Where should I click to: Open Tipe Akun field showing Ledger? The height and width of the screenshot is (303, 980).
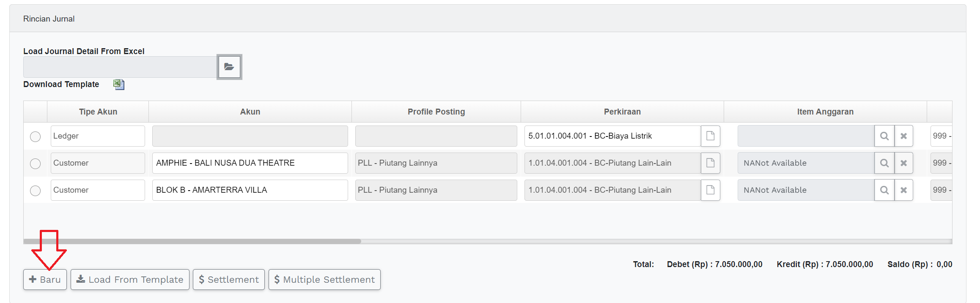(x=98, y=136)
